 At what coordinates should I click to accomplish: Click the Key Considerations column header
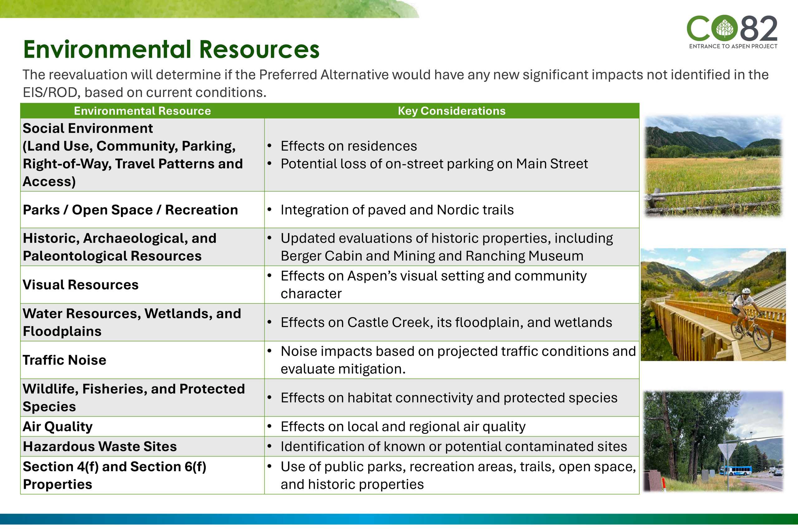pos(451,111)
